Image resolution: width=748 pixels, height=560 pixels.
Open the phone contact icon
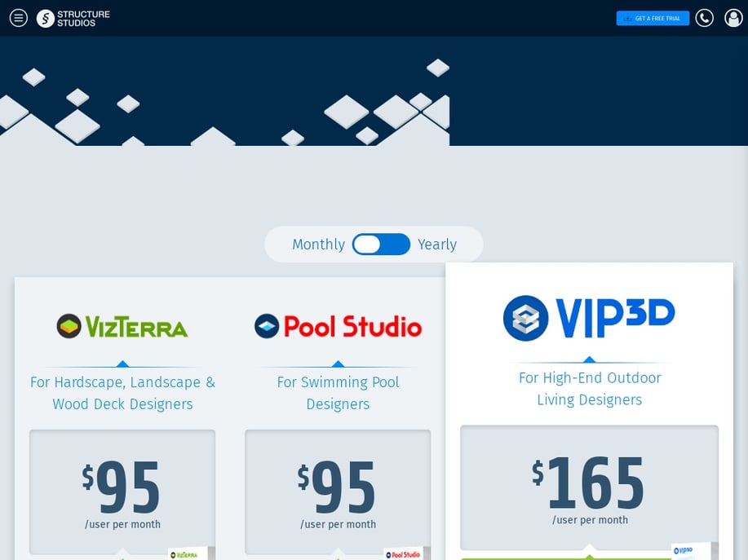[x=704, y=18]
